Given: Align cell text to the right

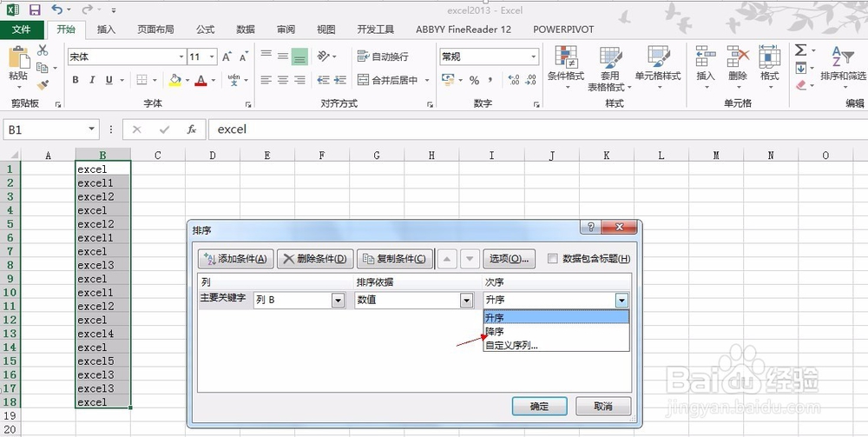Looking at the screenshot, I should click(x=299, y=80).
